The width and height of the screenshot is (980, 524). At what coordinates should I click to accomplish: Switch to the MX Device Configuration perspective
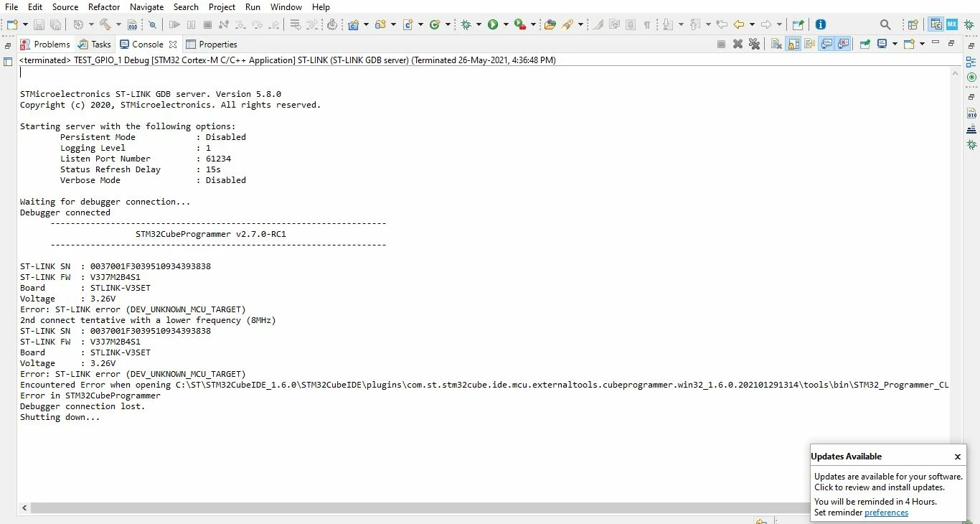pos(952,24)
